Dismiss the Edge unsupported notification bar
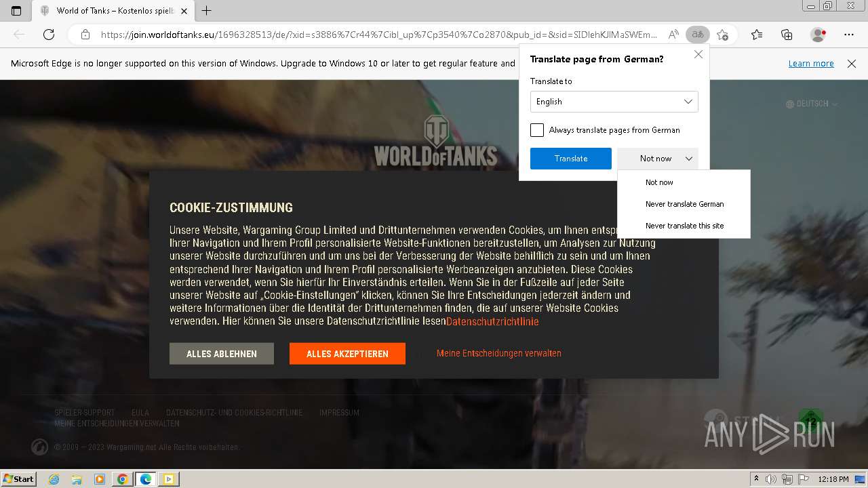 click(852, 63)
